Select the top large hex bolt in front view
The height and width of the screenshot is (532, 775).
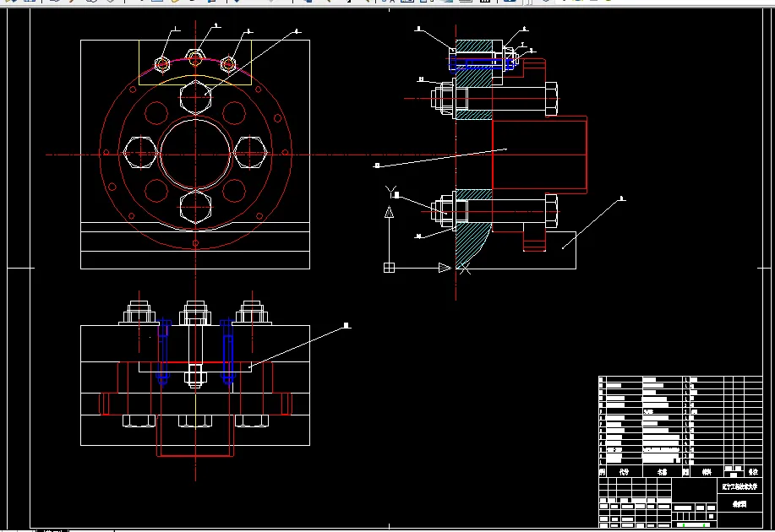196,97
